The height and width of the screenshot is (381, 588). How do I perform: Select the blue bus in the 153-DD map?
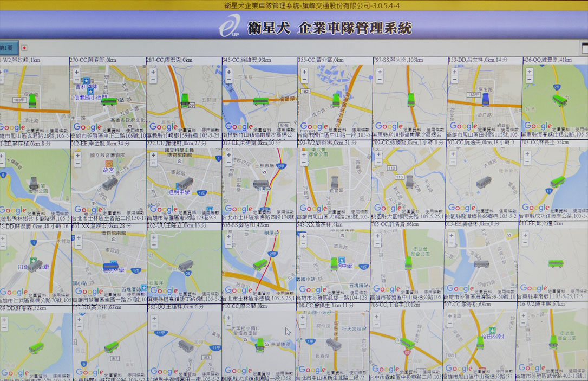point(486,100)
